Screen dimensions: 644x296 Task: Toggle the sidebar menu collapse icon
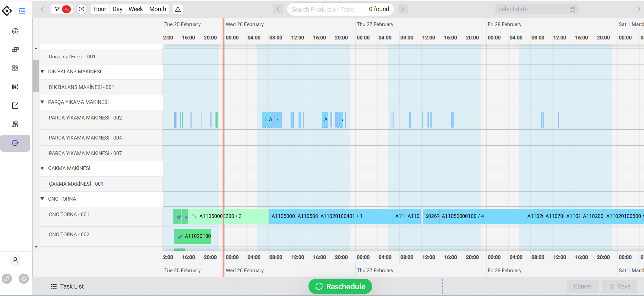point(22,11)
